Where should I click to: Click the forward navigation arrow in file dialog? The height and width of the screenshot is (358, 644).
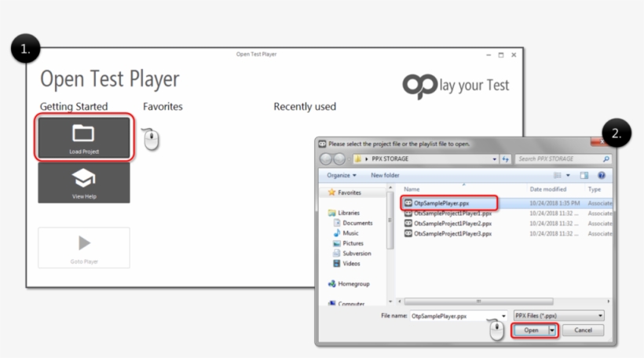pos(339,159)
